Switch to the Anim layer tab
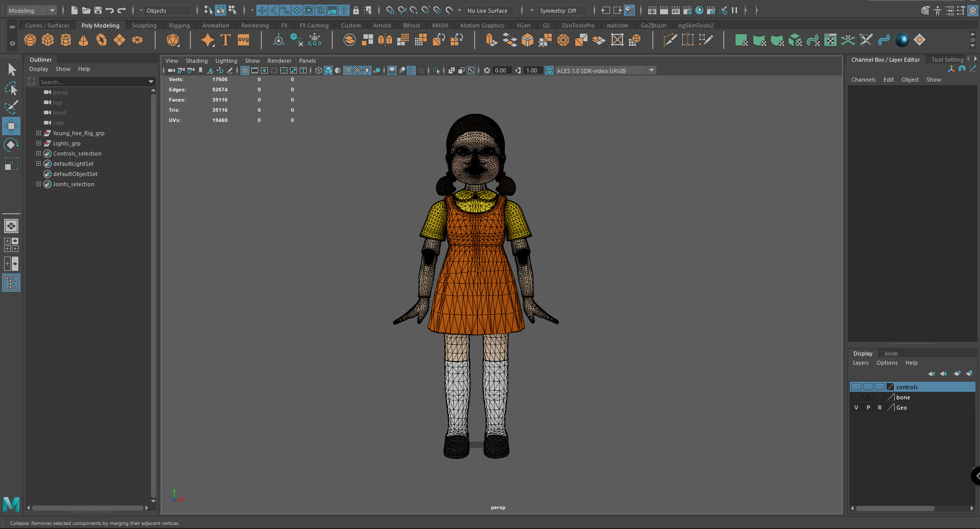This screenshot has height=529, width=980. coord(891,354)
